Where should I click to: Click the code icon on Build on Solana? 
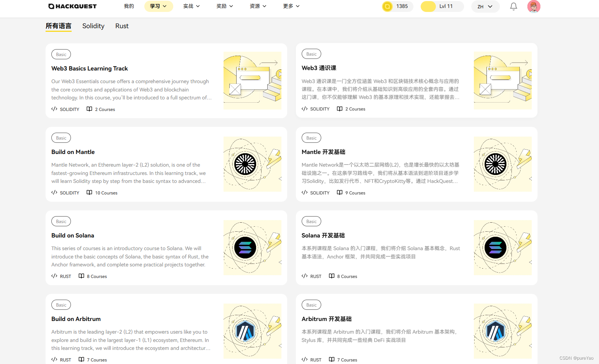point(54,276)
